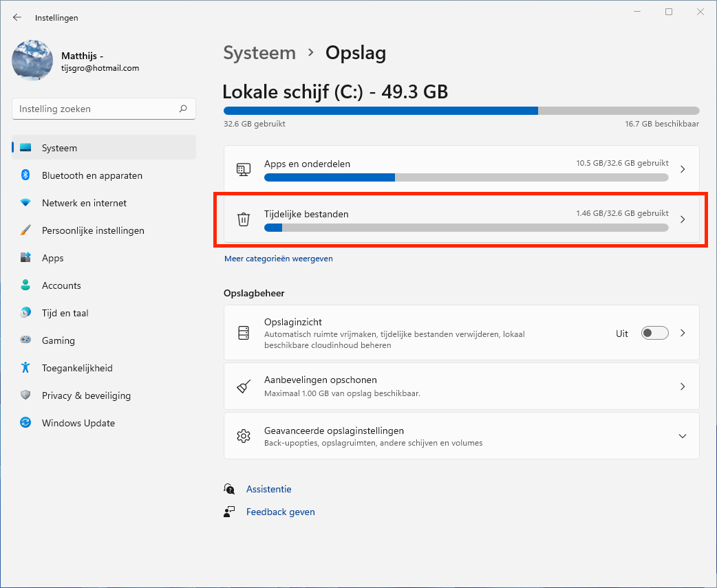The width and height of the screenshot is (717, 588).
Task: Click the Netwerk en internet wifi icon
Action: (25, 203)
